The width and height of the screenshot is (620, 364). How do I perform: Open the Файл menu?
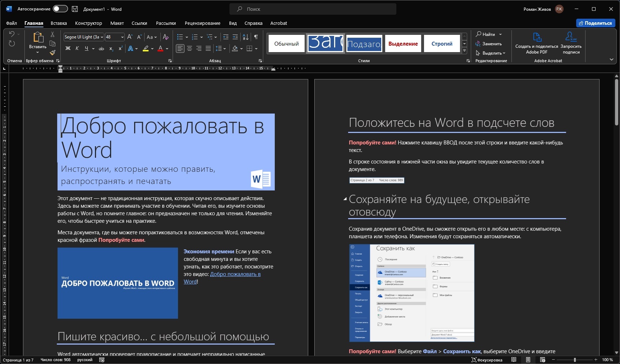(x=12, y=23)
